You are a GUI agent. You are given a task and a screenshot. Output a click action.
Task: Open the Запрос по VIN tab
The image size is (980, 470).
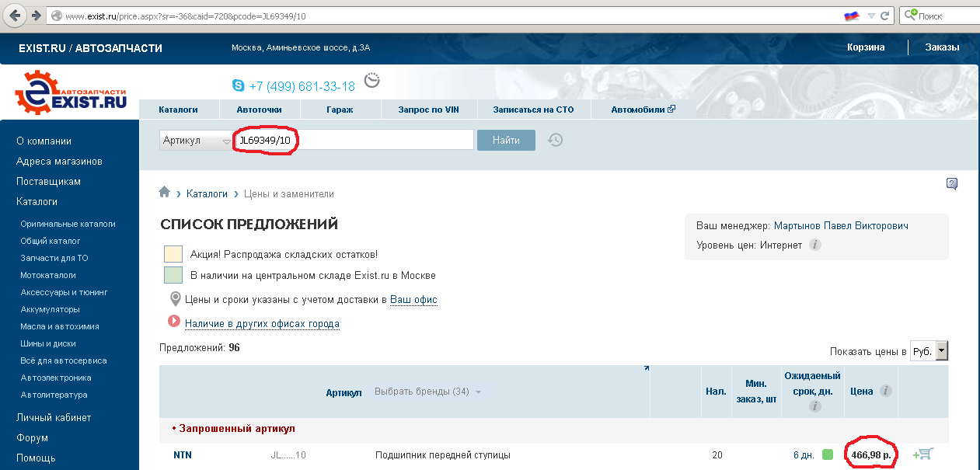pyautogui.click(x=428, y=110)
